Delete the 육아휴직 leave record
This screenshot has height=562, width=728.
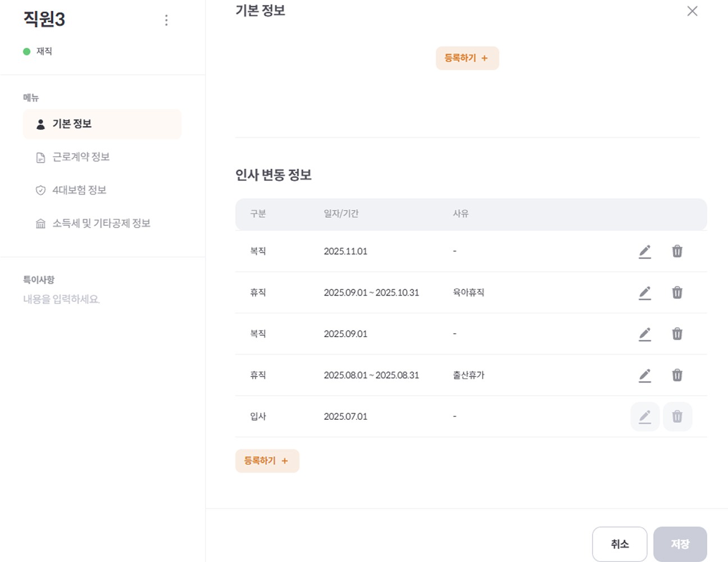click(x=677, y=292)
